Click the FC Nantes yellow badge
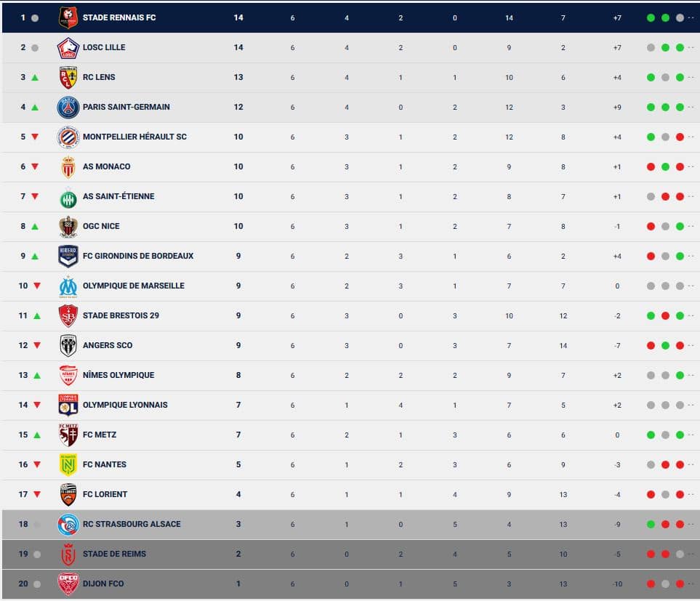The height and width of the screenshot is (601, 700). (x=68, y=464)
